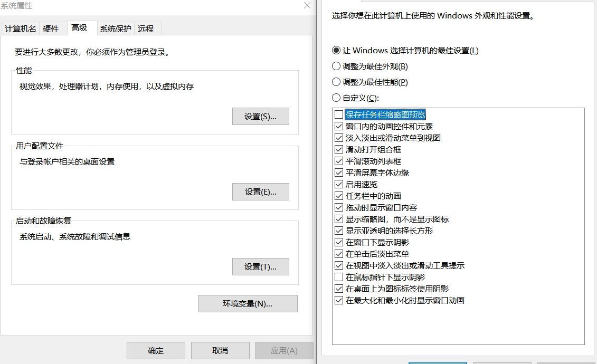Disable 平滑屏幕字体边缘 checkbox

click(x=339, y=173)
